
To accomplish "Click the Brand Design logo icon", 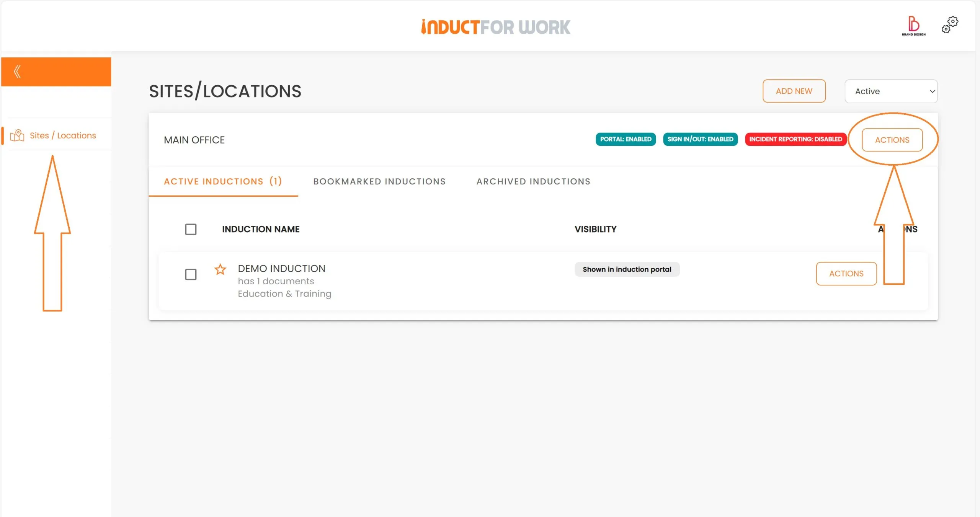I will pos(914,26).
